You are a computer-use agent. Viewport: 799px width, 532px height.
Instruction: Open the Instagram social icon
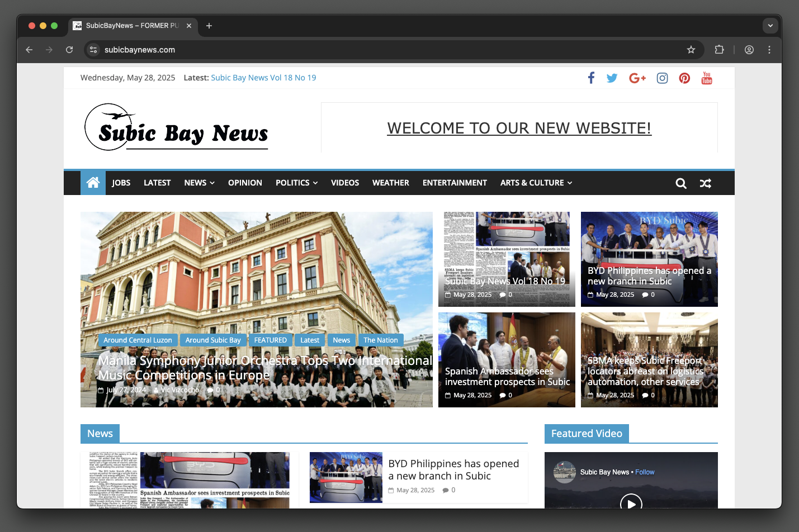point(662,78)
